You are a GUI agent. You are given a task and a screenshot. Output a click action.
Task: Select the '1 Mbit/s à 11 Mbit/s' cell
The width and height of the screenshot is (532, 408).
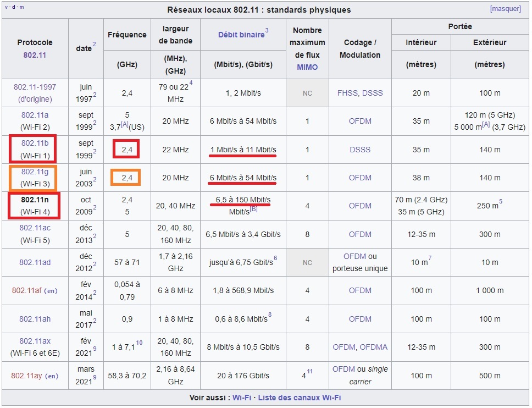coord(243,150)
